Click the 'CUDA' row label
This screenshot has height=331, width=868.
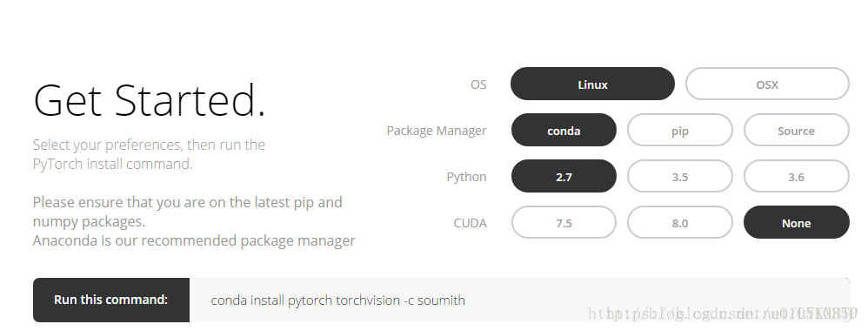click(x=470, y=222)
